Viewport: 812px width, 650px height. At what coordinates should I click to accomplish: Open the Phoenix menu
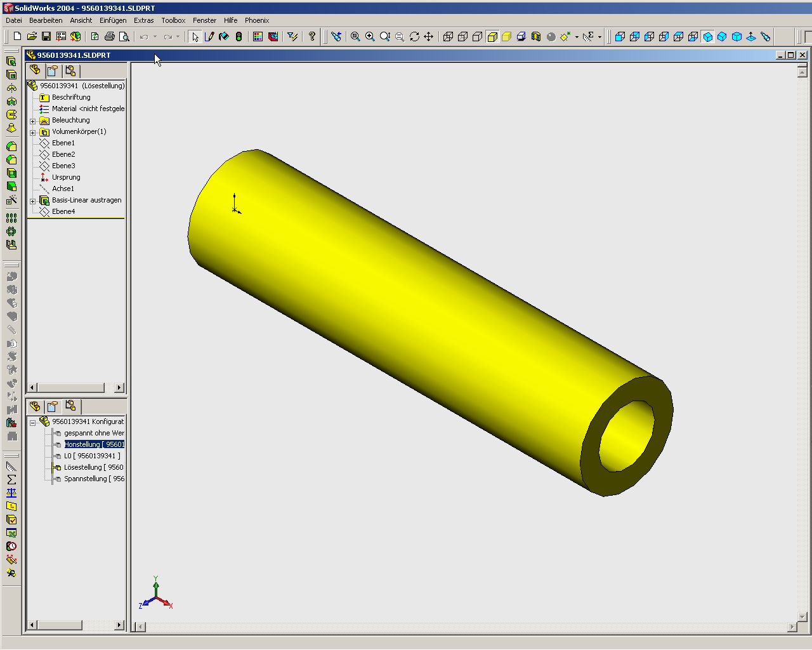click(257, 20)
